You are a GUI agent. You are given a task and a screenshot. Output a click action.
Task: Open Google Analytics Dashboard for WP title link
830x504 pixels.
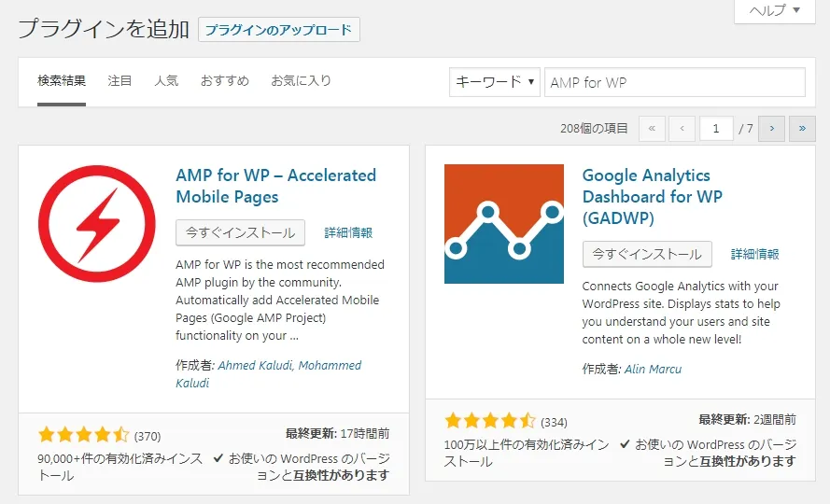point(652,196)
